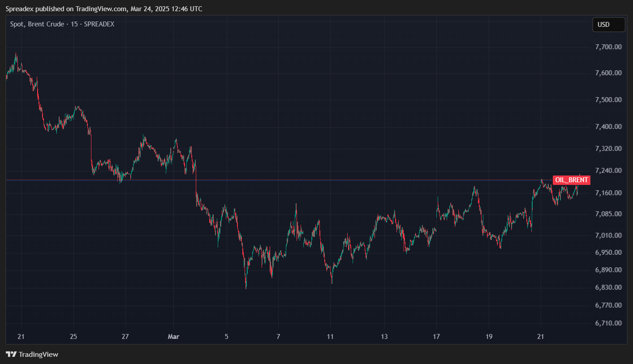
Task: Click the 6,890.00 price axis label
Action: [x=608, y=270]
